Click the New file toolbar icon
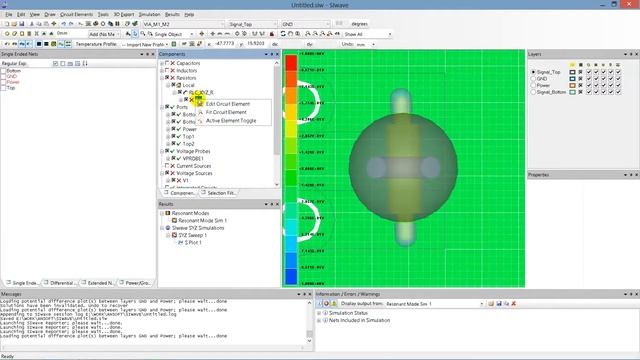The height and width of the screenshot is (360, 640). (x=7, y=24)
